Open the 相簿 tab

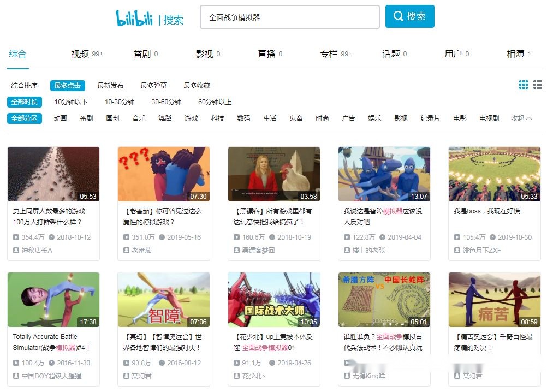click(519, 54)
